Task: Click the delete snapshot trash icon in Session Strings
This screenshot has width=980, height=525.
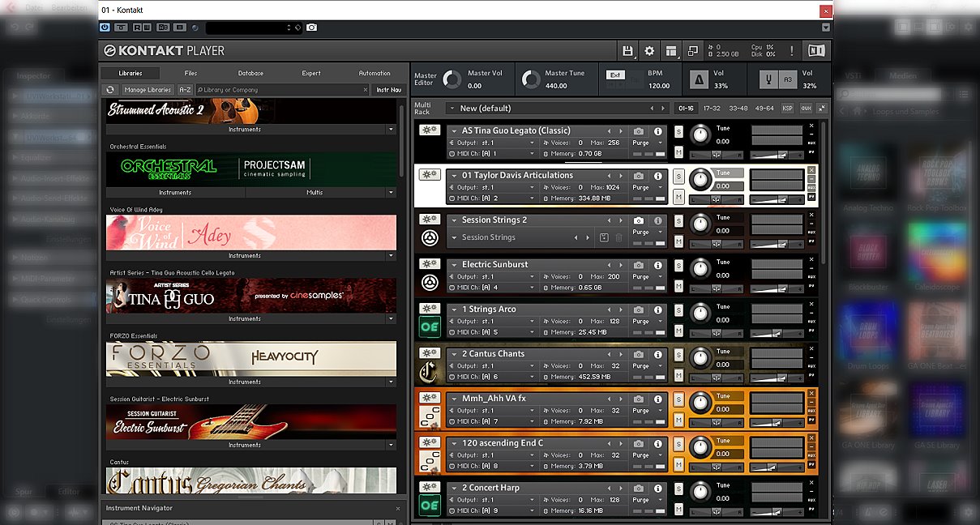Action: click(x=618, y=237)
